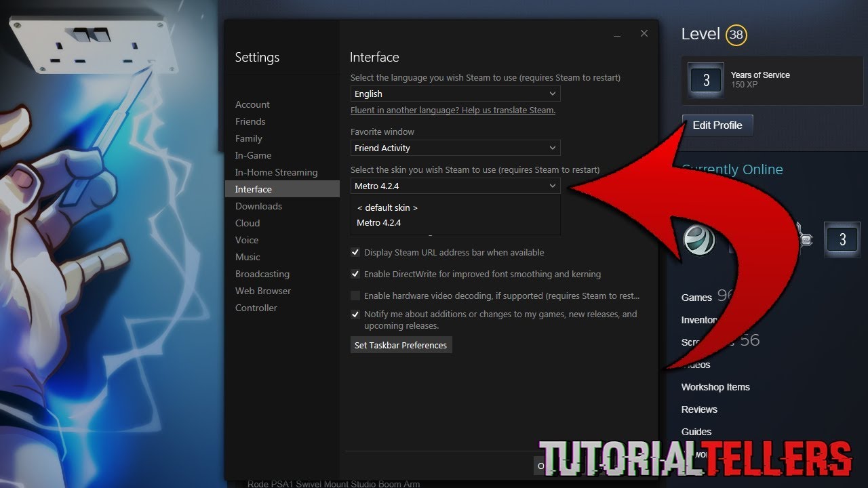Enable hardware video decoding checkbox
The width and height of the screenshot is (868, 488).
click(x=355, y=296)
